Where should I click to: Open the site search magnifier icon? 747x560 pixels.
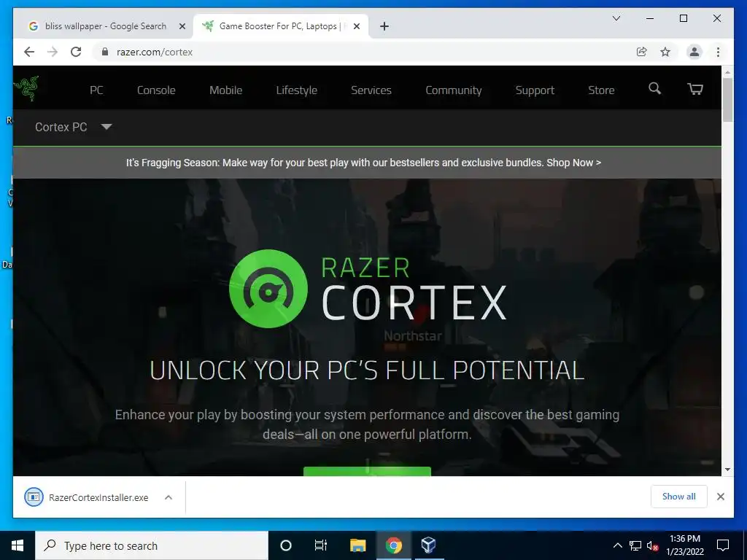tap(654, 88)
